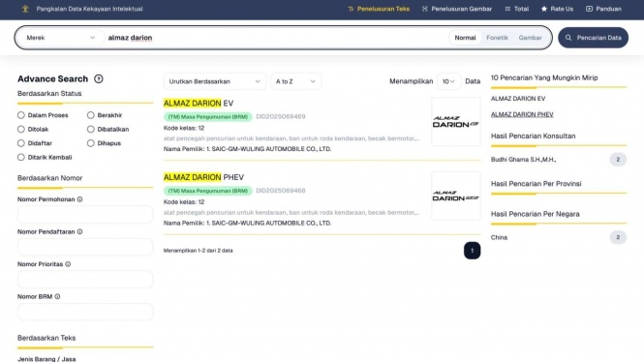Select Ditolak status radio

pos(21,130)
